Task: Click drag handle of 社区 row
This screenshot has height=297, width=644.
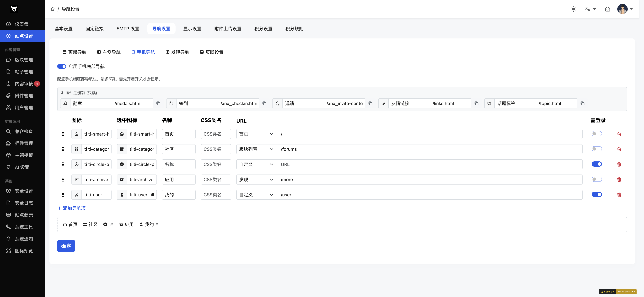Action: (x=63, y=149)
